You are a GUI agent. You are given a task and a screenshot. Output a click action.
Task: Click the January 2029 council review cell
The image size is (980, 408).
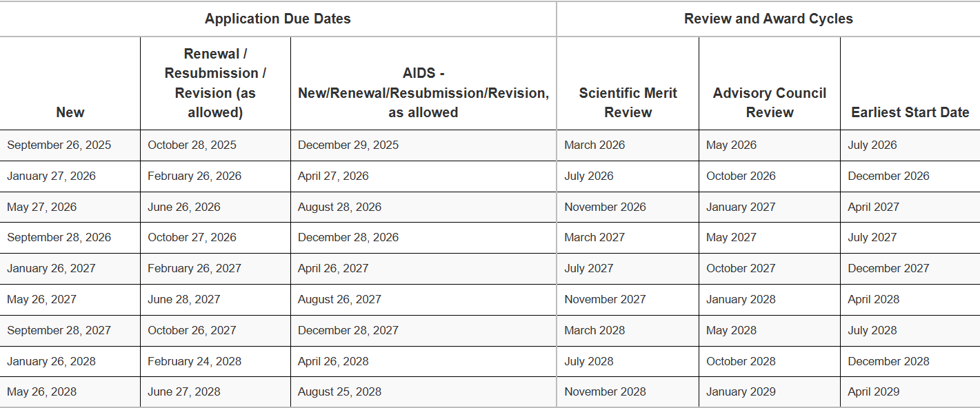(x=741, y=392)
